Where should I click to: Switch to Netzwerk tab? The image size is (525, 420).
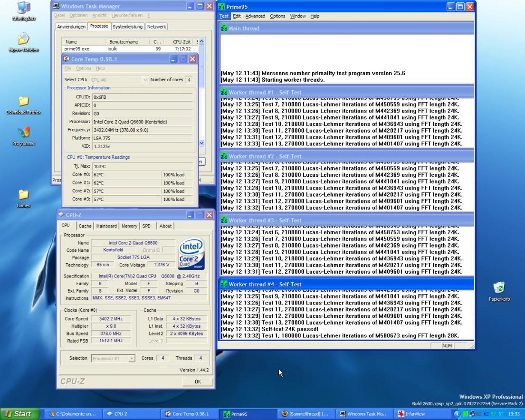(156, 27)
